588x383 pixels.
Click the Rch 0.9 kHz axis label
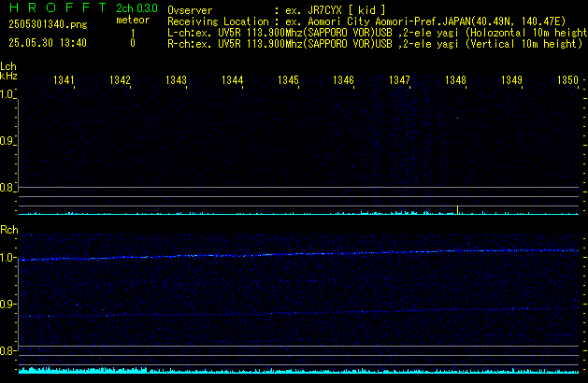click(7, 304)
